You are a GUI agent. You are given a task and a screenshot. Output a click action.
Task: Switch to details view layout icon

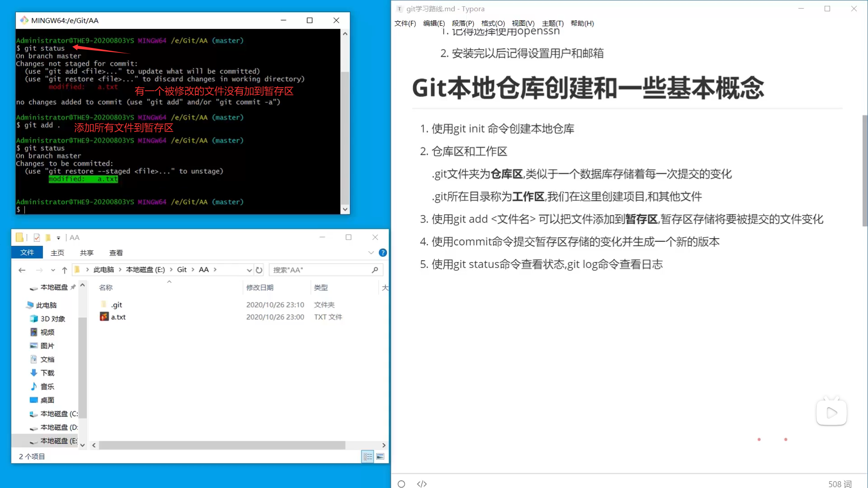368,456
